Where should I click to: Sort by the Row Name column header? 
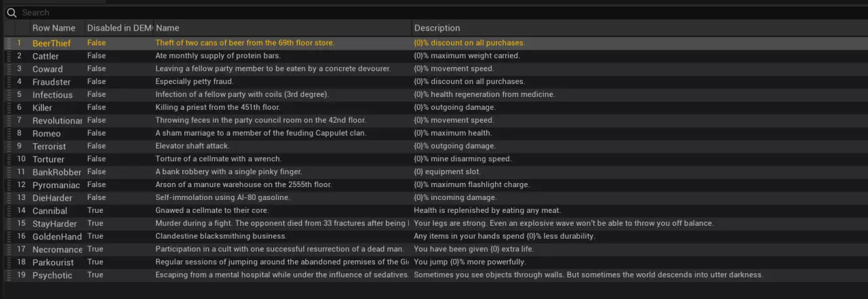(x=54, y=28)
